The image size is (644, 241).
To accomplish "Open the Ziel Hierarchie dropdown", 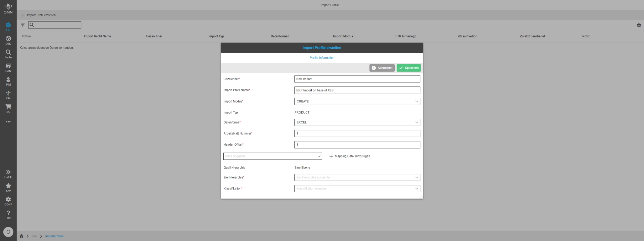I will coord(357,177).
